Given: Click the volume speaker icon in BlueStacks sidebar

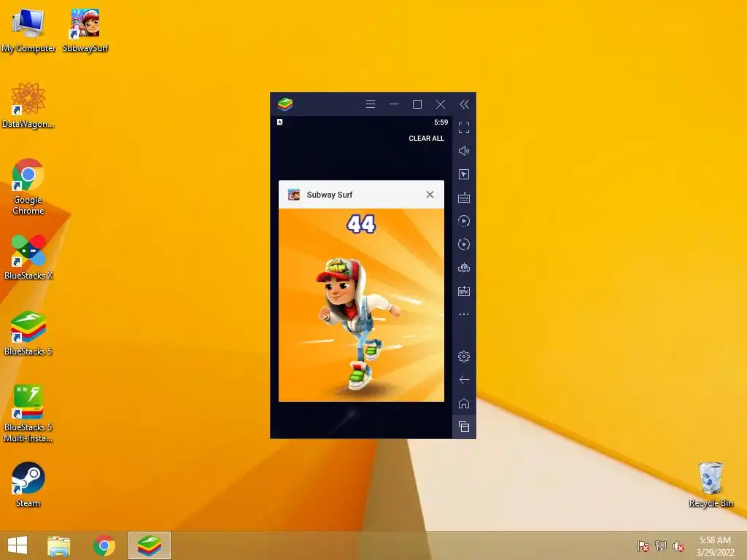Looking at the screenshot, I should click(464, 151).
